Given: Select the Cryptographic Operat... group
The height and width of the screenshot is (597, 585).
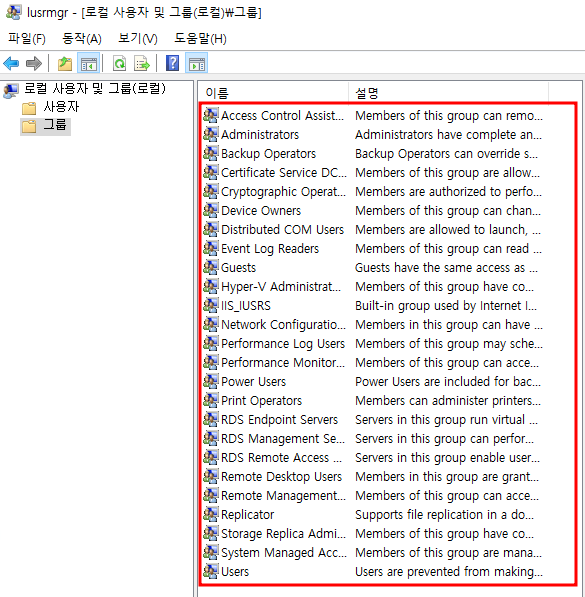Looking at the screenshot, I should pyautogui.click(x=283, y=192).
